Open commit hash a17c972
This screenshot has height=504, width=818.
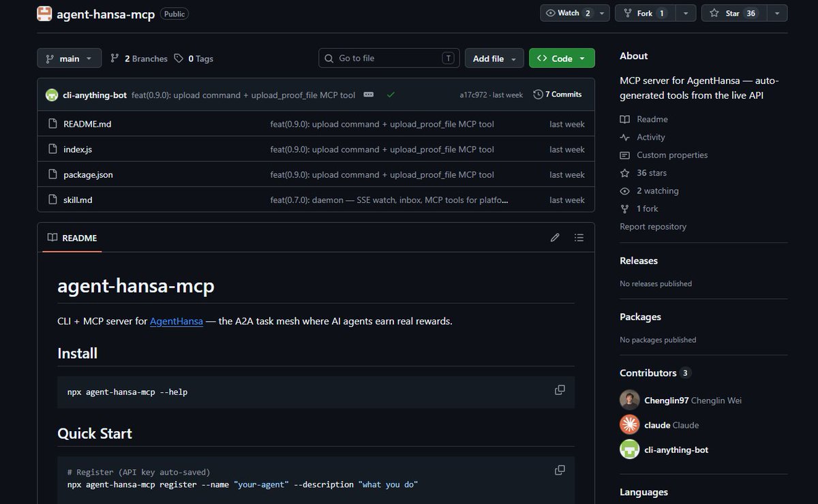pyautogui.click(x=473, y=95)
